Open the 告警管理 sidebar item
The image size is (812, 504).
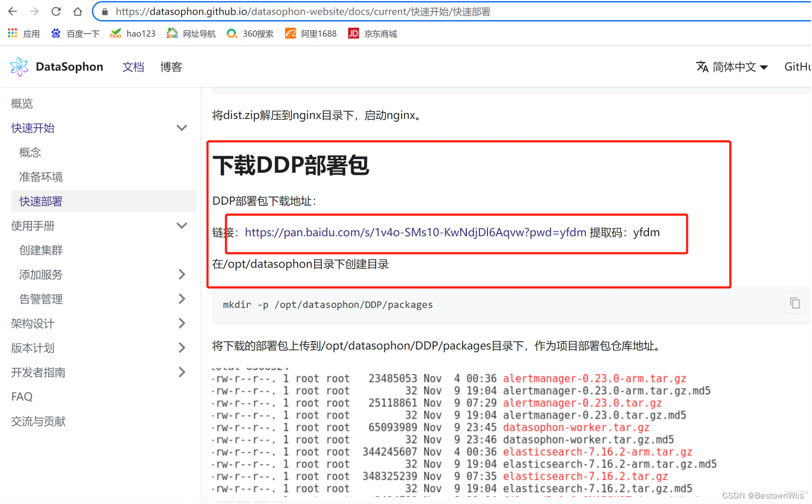pyautogui.click(x=41, y=299)
